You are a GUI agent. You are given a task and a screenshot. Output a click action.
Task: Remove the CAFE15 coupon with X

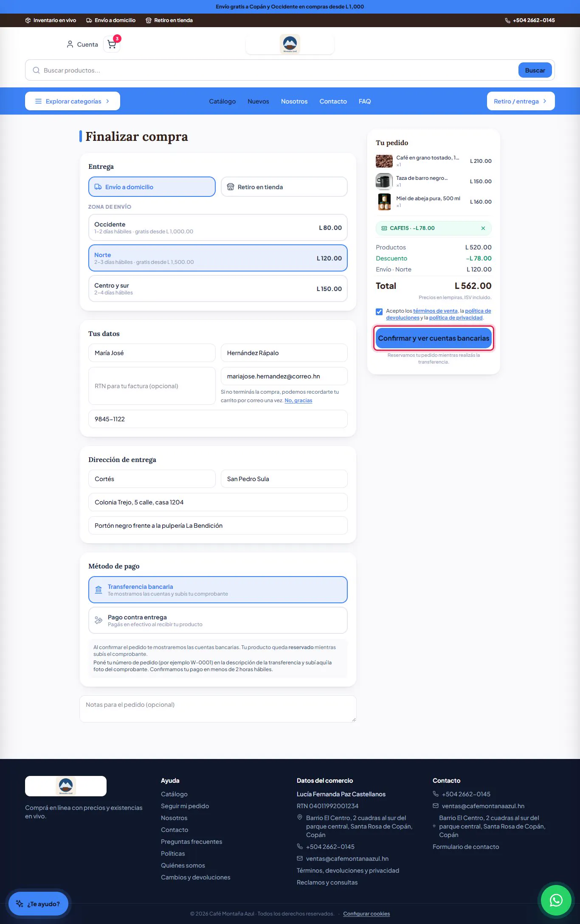(x=483, y=228)
